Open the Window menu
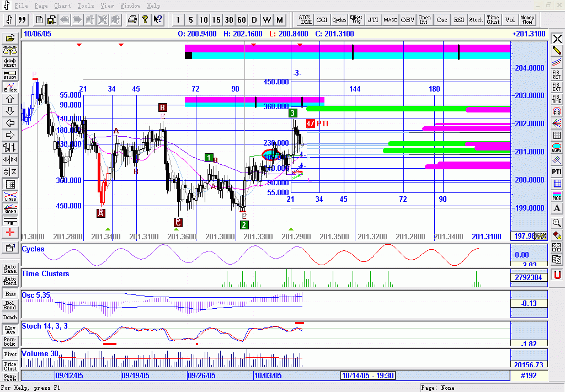565x392 pixels. (x=130, y=6)
